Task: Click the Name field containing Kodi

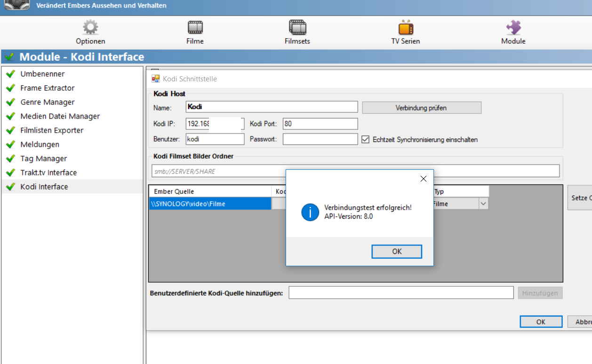Action: (x=272, y=107)
